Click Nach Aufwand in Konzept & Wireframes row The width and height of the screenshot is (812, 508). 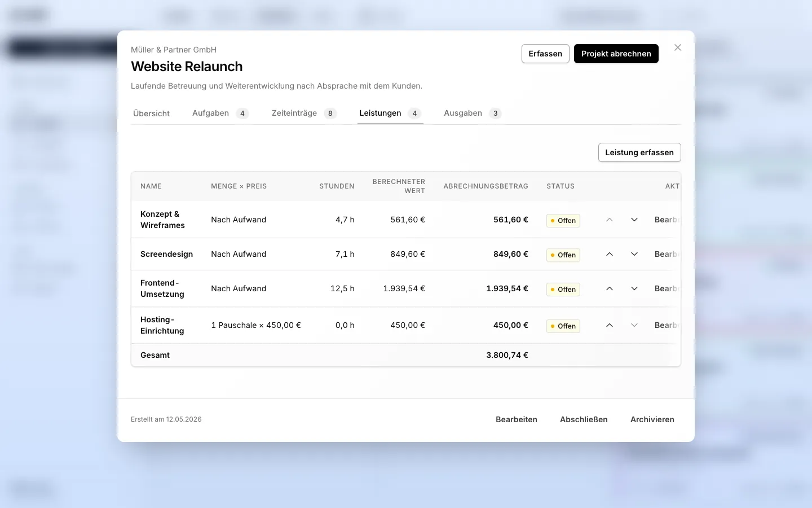point(239,220)
